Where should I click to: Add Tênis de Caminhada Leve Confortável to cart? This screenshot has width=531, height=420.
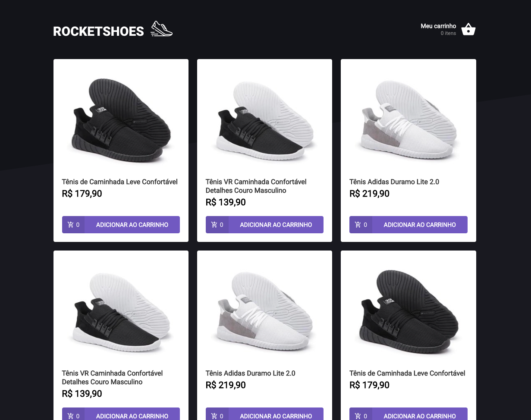[x=132, y=224]
